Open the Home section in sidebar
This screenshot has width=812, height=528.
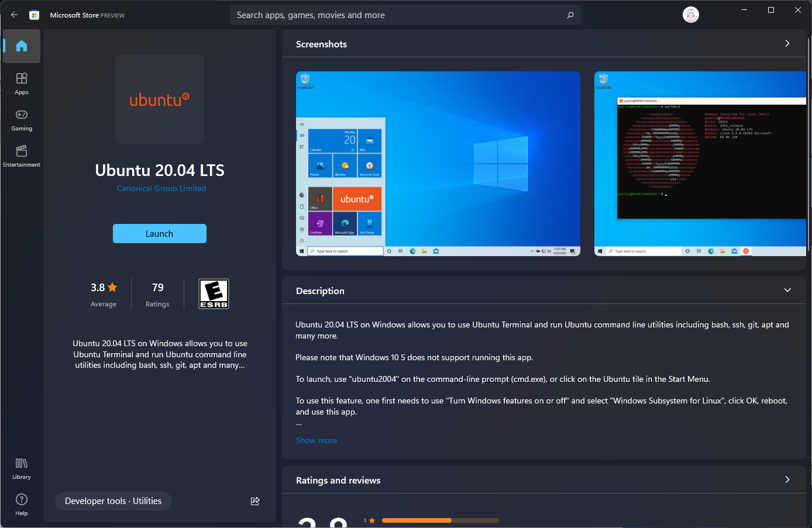[22, 46]
